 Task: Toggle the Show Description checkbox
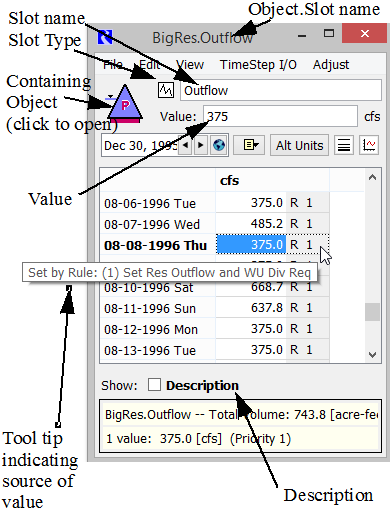coord(154,385)
